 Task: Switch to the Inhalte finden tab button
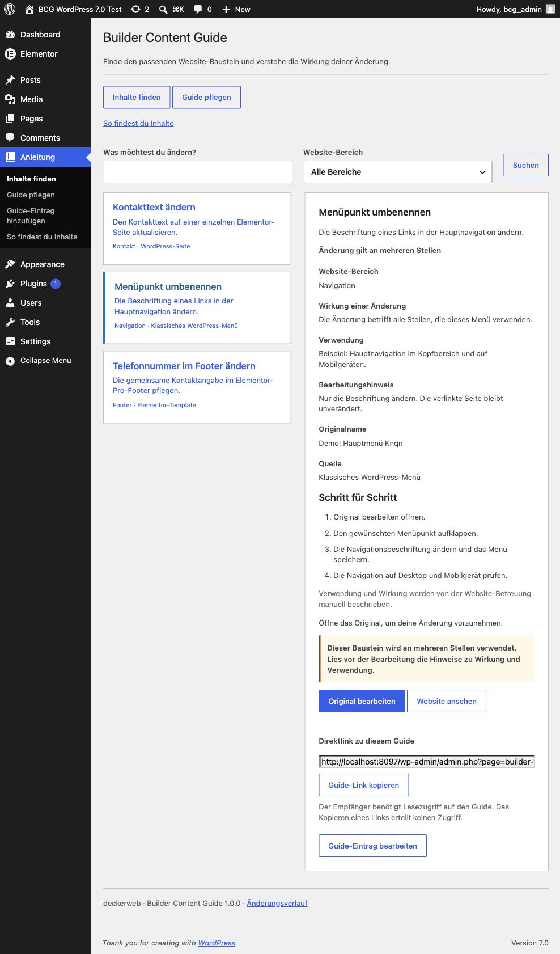click(x=137, y=97)
